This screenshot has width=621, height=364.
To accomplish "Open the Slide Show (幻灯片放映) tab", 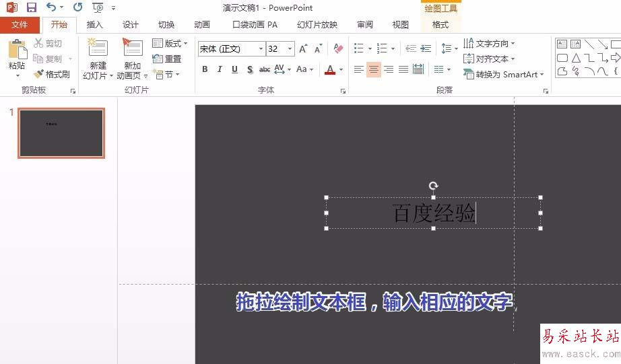I will (317, 25).
